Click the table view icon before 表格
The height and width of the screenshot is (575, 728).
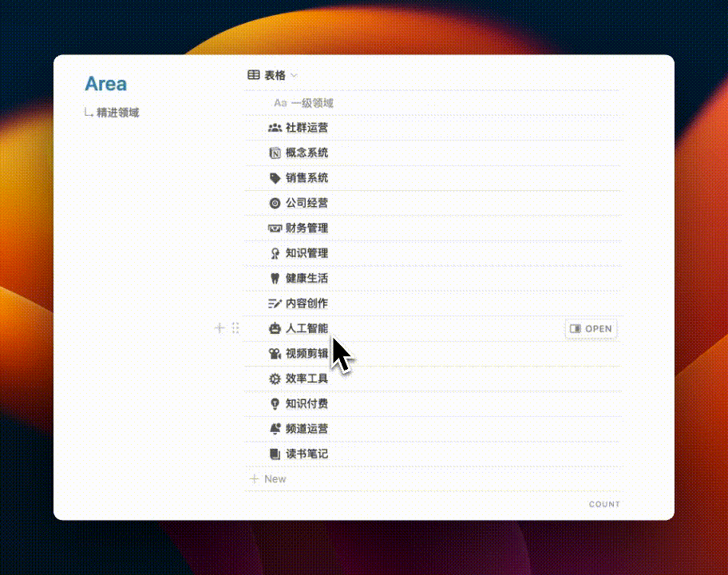(253, 74)
